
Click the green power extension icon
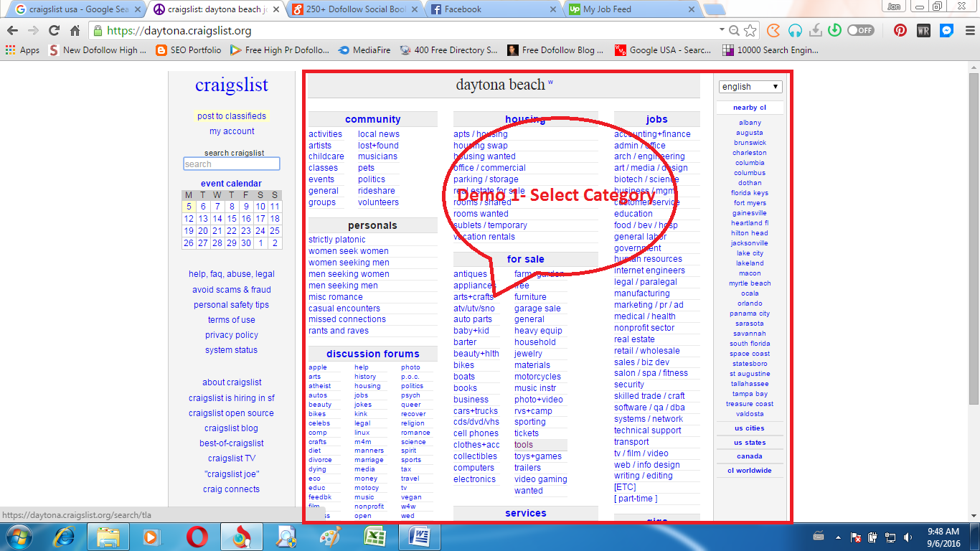[x=834, y=31]
